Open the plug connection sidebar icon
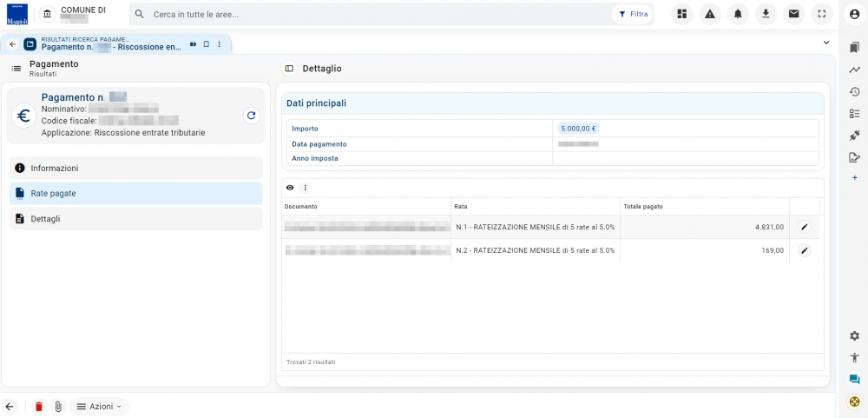The height and width of the screenshot is (418, 868). (854, 136)
